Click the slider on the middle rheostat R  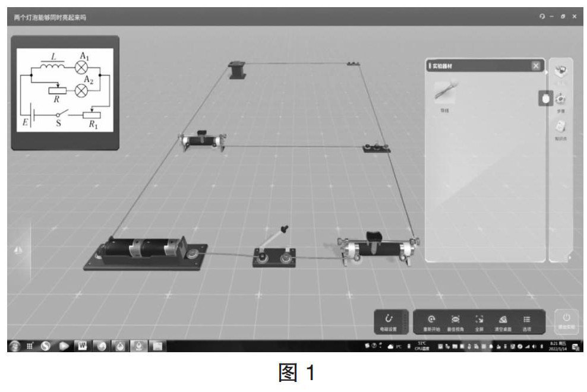click(200, 132)
